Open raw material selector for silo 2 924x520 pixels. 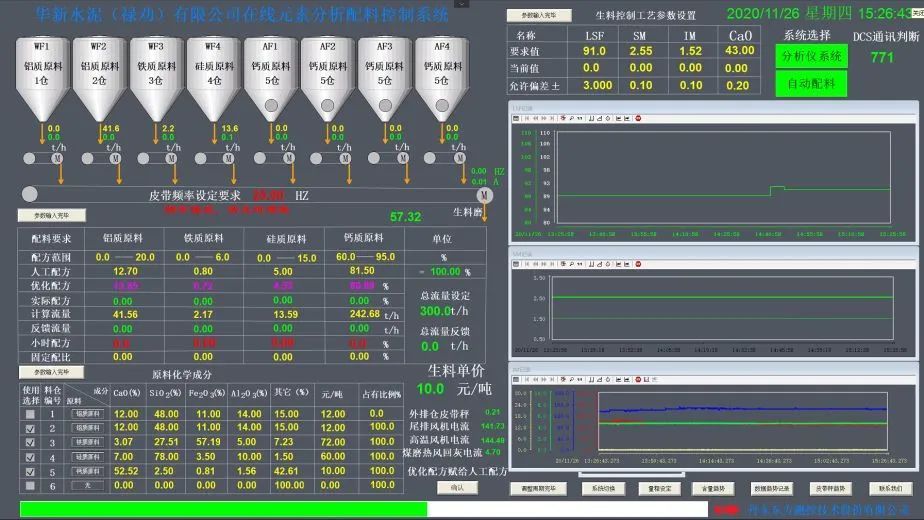pos(83,428)
